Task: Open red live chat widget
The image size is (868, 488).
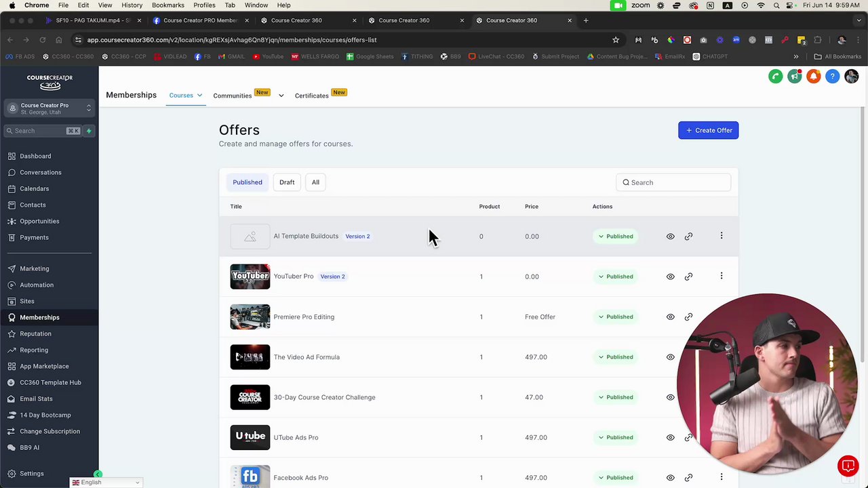Action: point(848,466)
